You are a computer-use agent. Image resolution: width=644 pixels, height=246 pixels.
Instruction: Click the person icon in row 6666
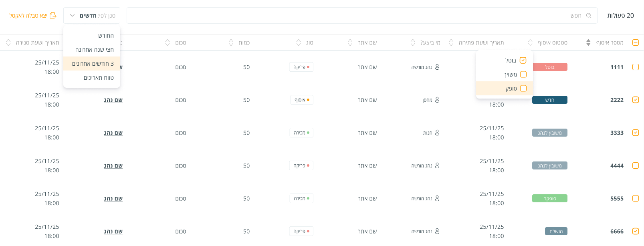[437, 231]
